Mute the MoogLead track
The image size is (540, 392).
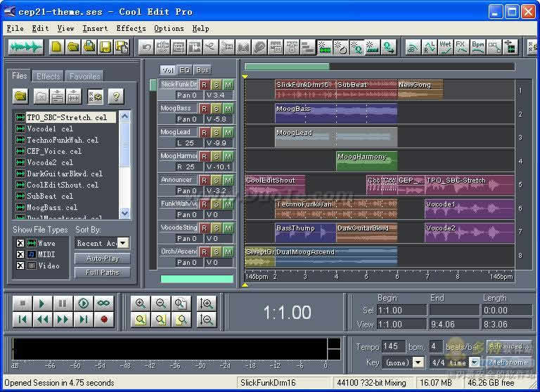point(228,133)
